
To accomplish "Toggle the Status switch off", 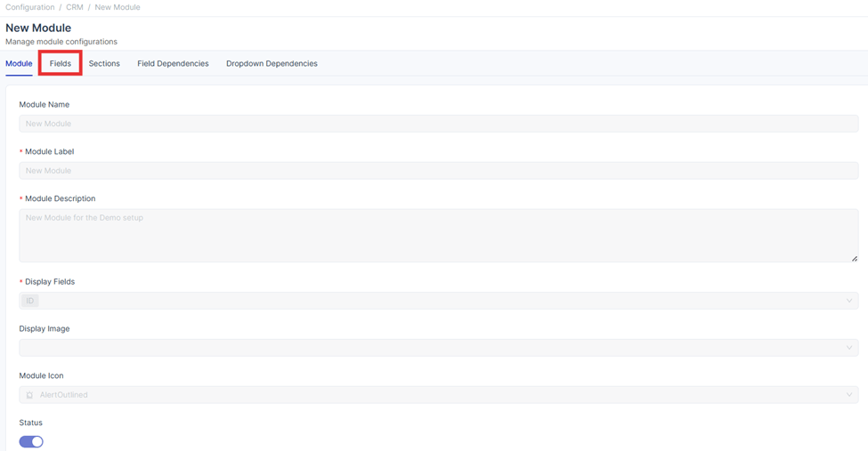I will pos(31,441).
